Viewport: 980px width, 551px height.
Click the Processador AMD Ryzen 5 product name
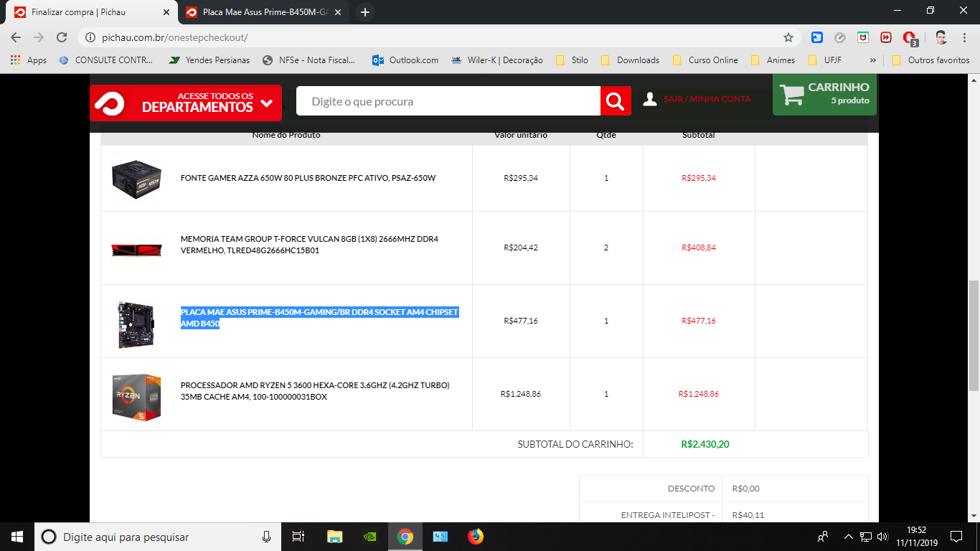315,391
